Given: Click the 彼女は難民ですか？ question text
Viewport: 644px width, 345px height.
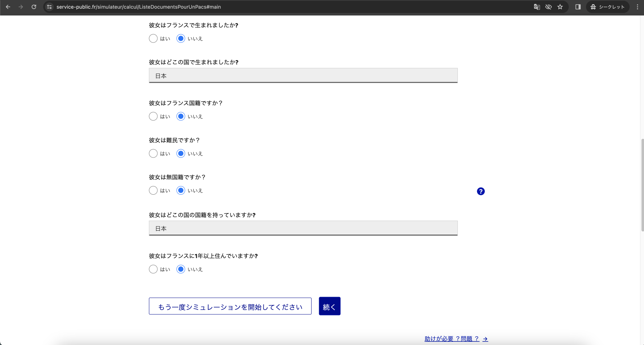Looking at the screenshot, I should point(174,140).
